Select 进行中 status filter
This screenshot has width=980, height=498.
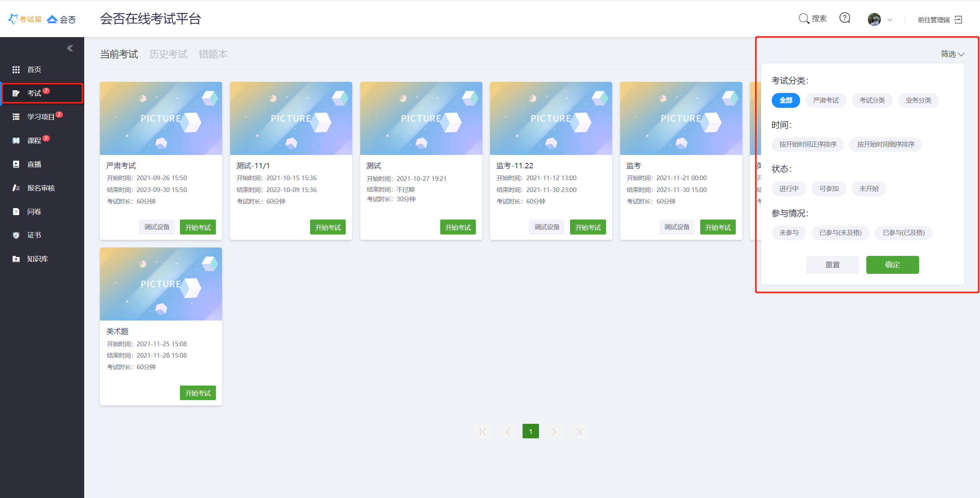click(789, 189)
